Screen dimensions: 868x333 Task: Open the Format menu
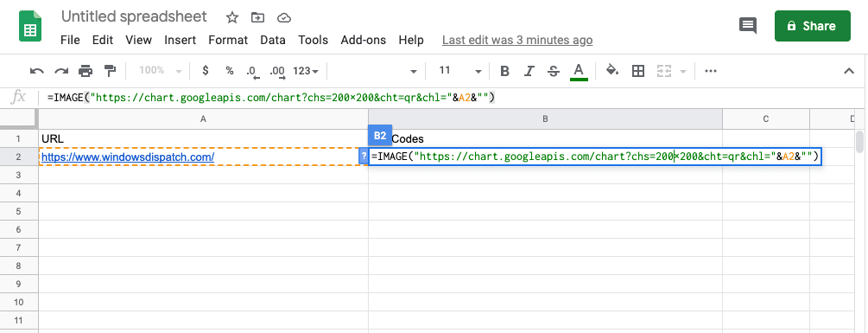coord(228,40)
